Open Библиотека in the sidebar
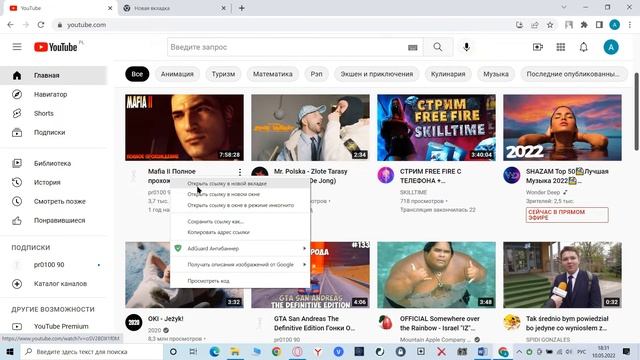The width and height of the screenshot is (640, 360). coord(53,163)
